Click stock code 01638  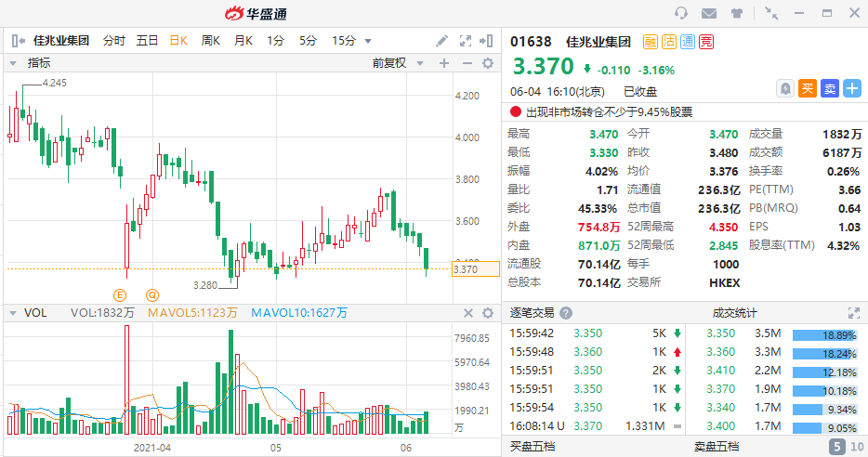click(531, 42)
